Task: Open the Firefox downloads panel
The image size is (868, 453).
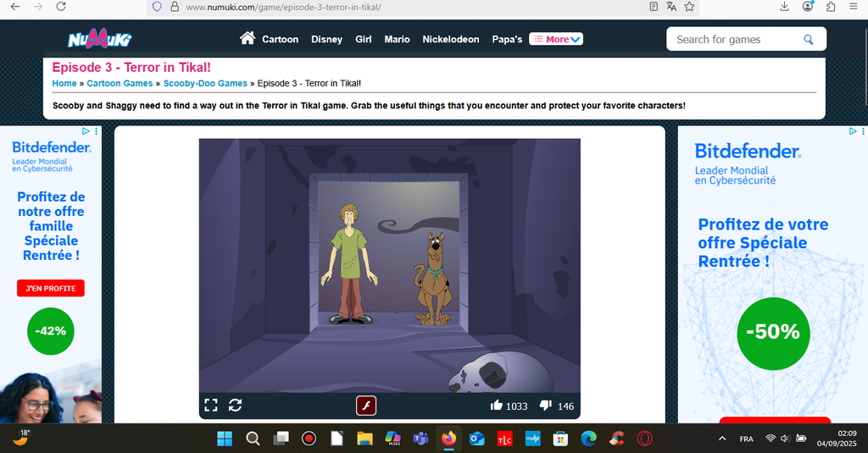Action: (784, 7)
